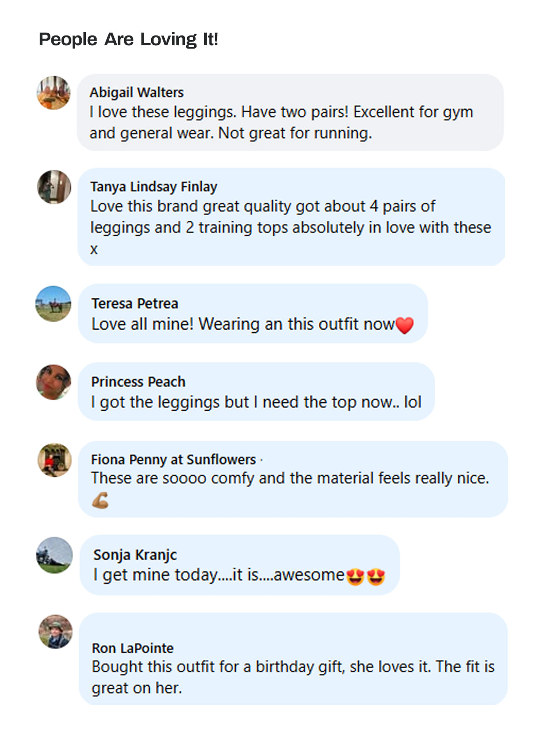Open Teresa Petrea's profile photo
This screenshot has width=560, height=733.
54,303
